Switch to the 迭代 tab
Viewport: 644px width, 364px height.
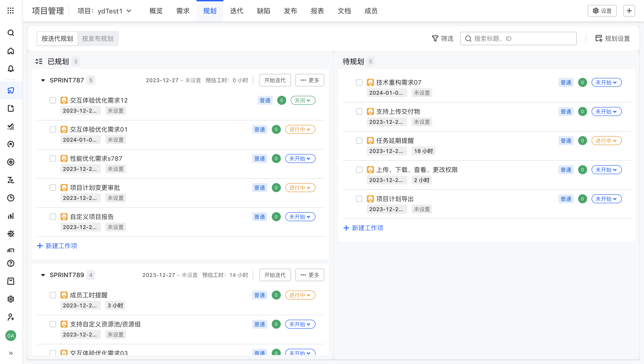pyautogui.click(x=236, y=11)
